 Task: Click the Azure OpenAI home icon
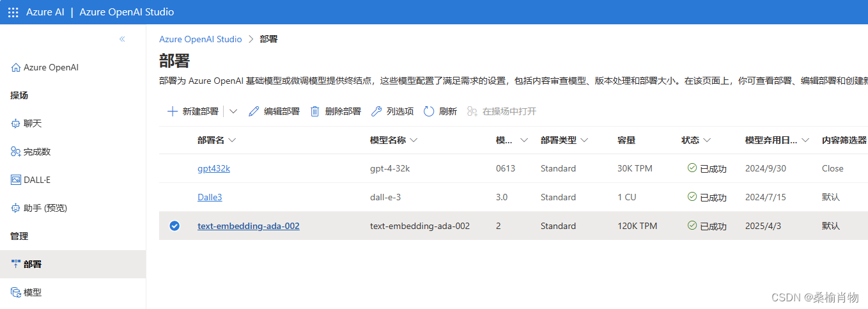16,67
